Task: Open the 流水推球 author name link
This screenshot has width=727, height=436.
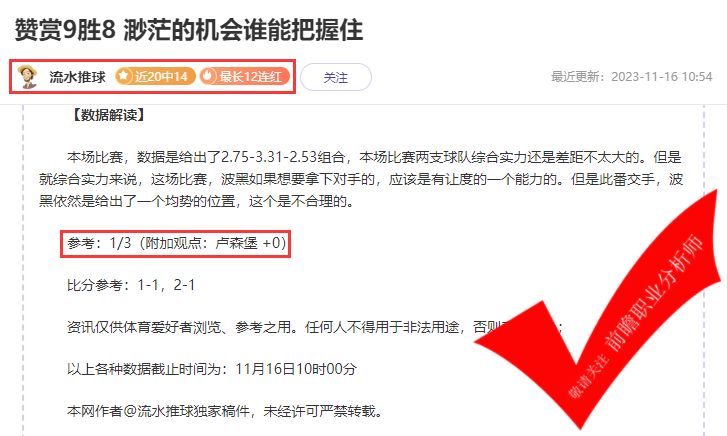Action: pyautogui.click(x=77, y=77)
